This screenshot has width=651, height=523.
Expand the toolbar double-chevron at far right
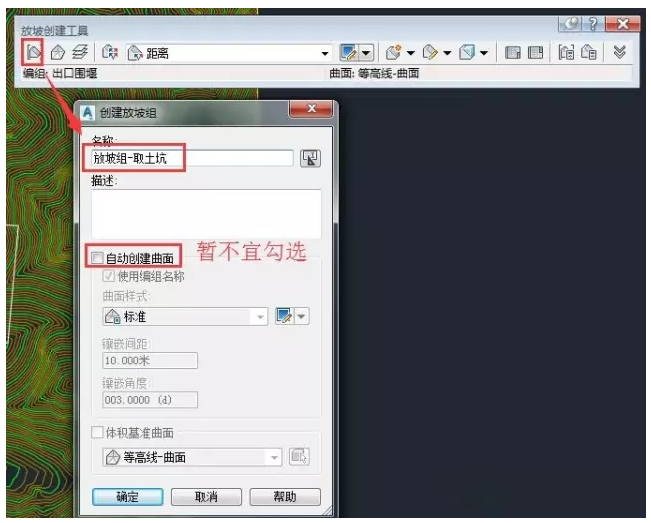pyautogui.click(x=620, y=52)
